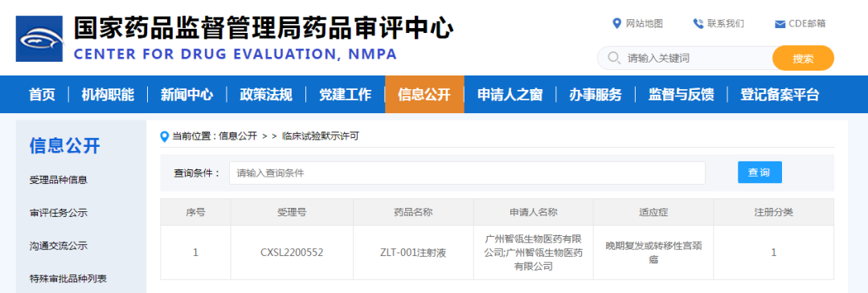
Task: Click the 注册分类 column header
Action: pyautogui.click(x=773, y=212)
